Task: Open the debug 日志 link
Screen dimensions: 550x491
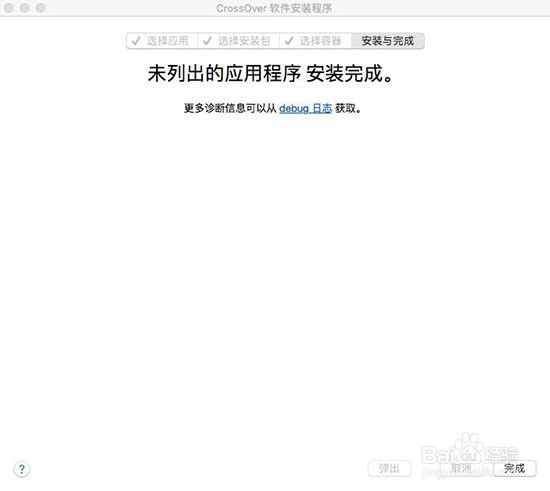Action: click(x=305, y=108)
